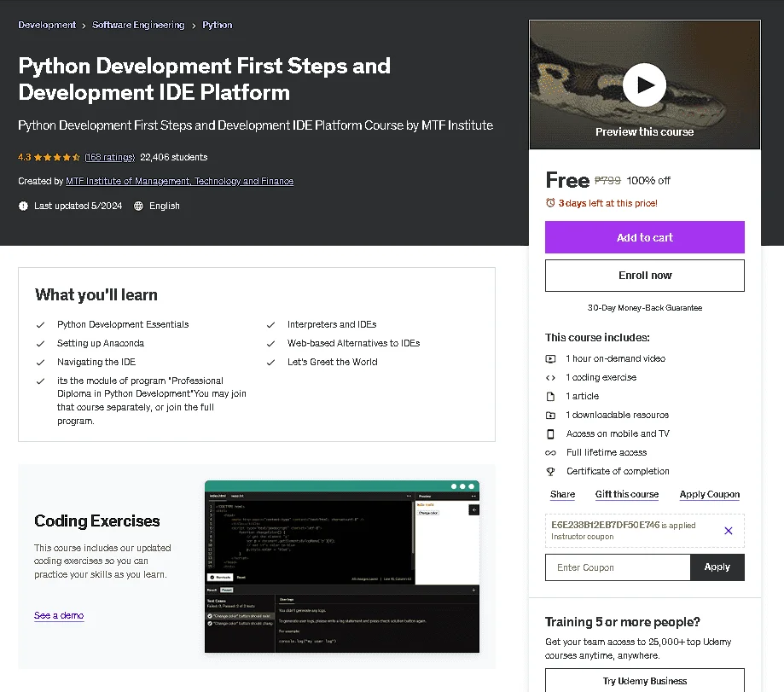Click the coding exercises demo screenshot
784x692 pixels.
342,567
